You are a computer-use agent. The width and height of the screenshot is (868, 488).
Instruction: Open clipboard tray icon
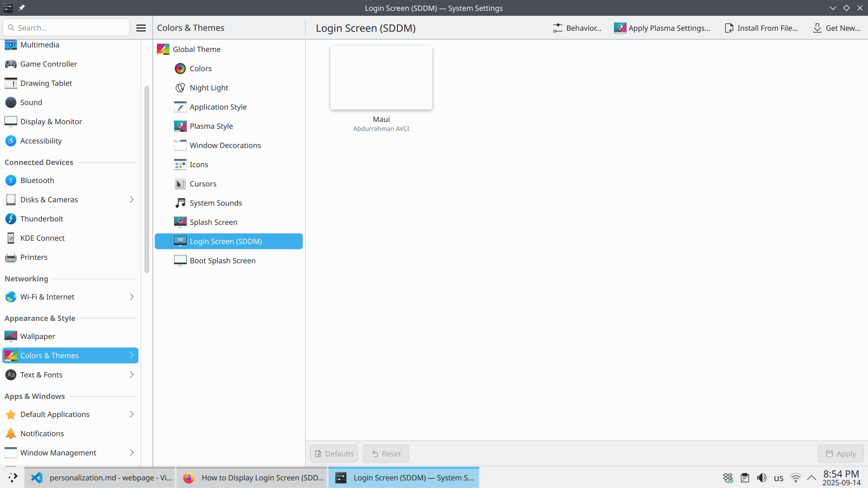click(745, 478)
